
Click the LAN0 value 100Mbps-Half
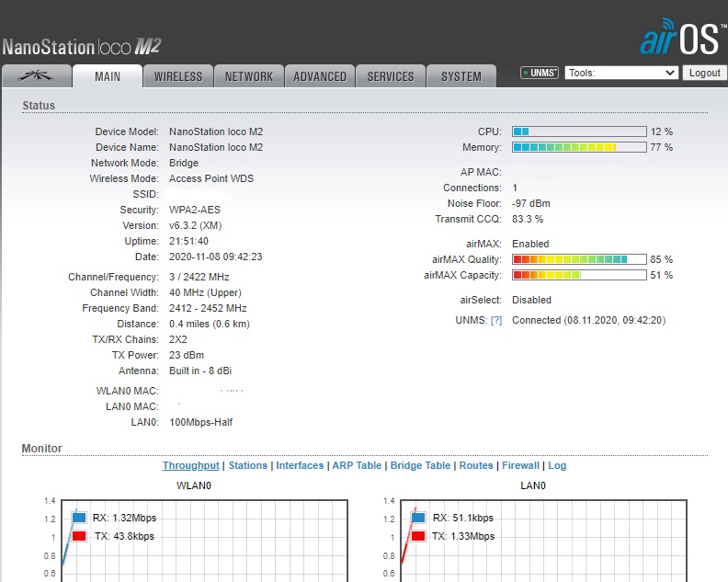[x=200, y=422]
